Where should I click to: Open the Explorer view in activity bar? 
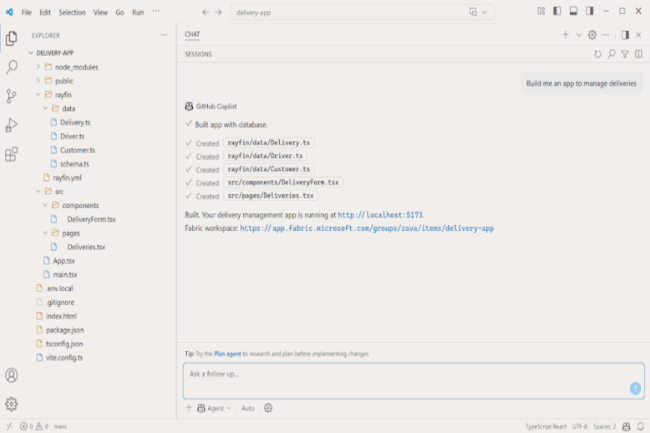point(12,39)
